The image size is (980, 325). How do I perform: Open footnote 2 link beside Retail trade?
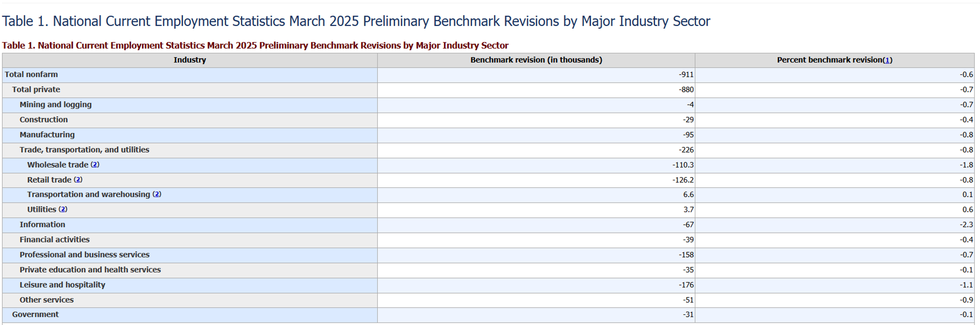tap(78, 179)
